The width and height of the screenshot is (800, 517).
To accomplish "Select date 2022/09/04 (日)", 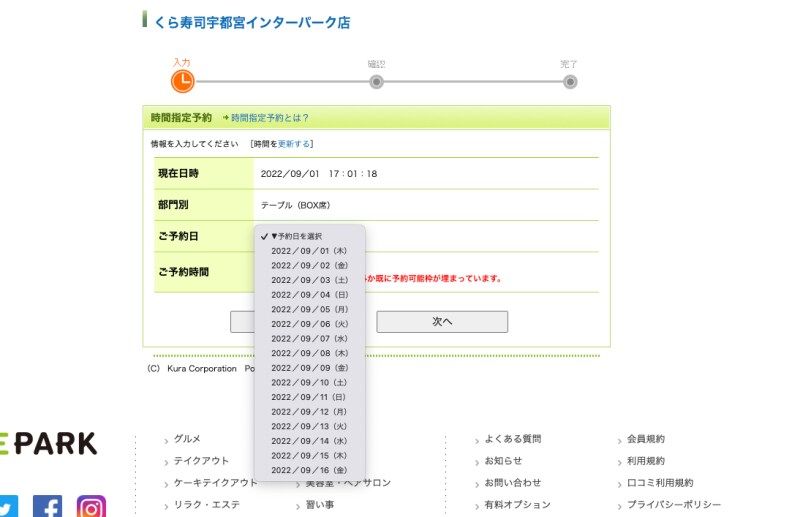I will [310, 295].
